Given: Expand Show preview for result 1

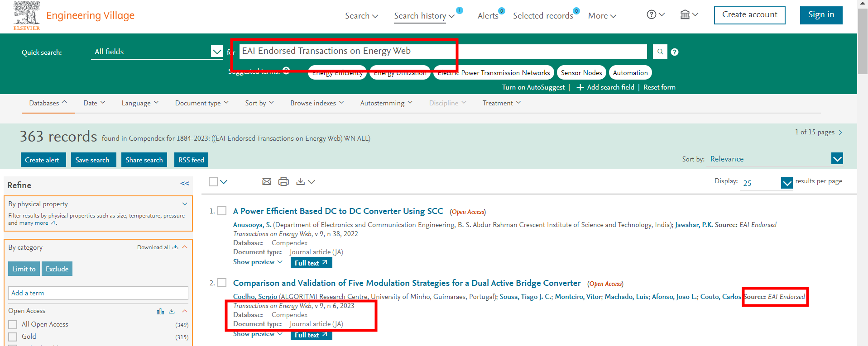Looking at the screenshot, I should (258, 262).
